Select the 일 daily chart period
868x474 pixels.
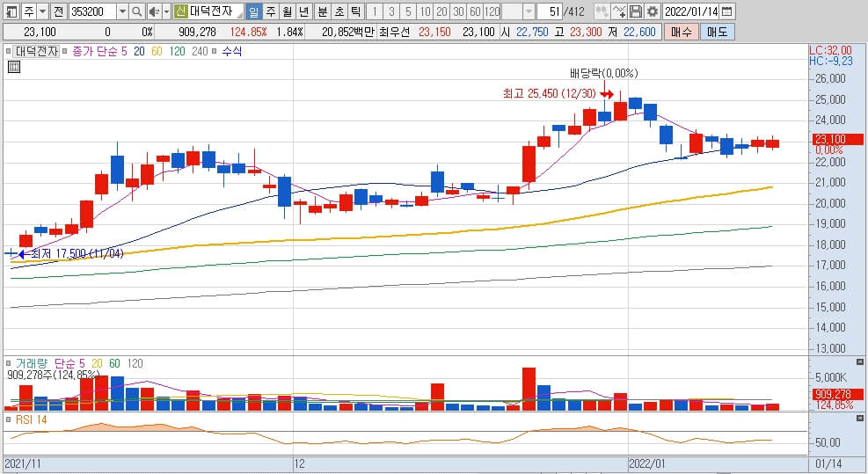click(253, 11)
